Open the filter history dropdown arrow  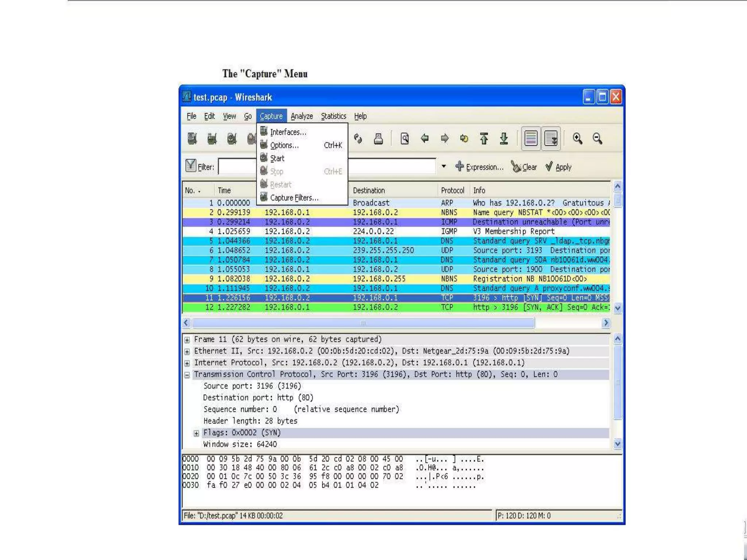444,167
